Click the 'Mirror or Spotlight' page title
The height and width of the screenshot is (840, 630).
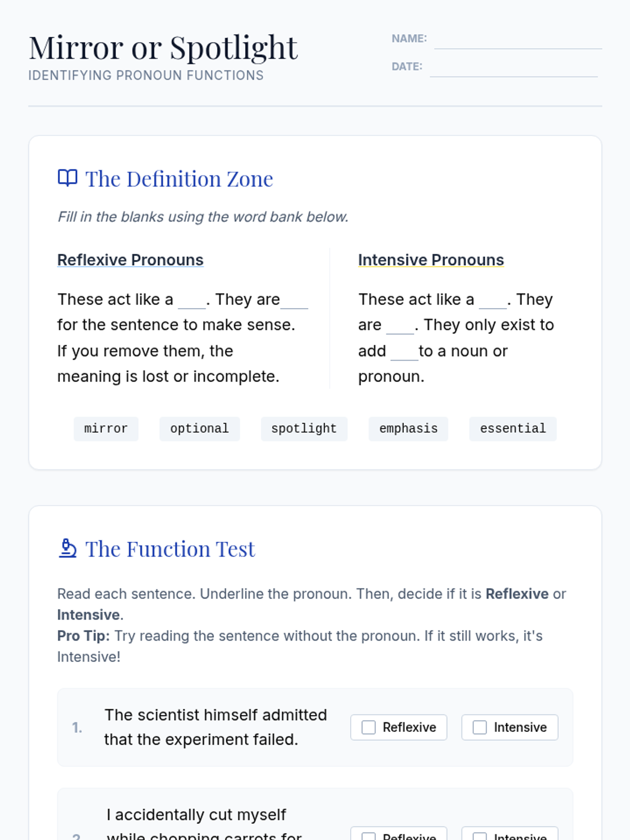click(x=163, y=47)
